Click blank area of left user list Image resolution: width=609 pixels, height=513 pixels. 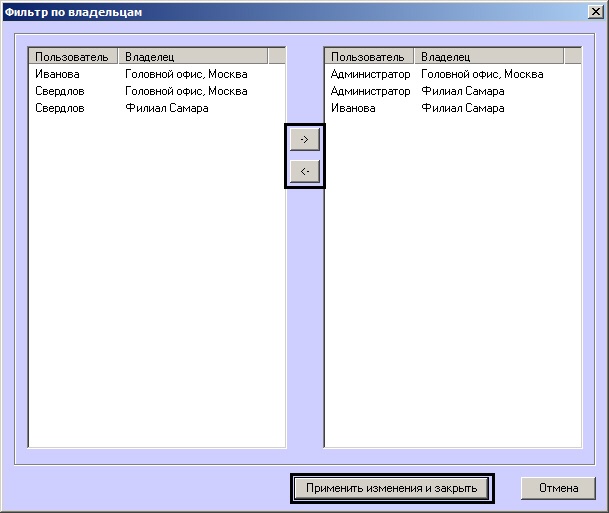click(157, 282)
